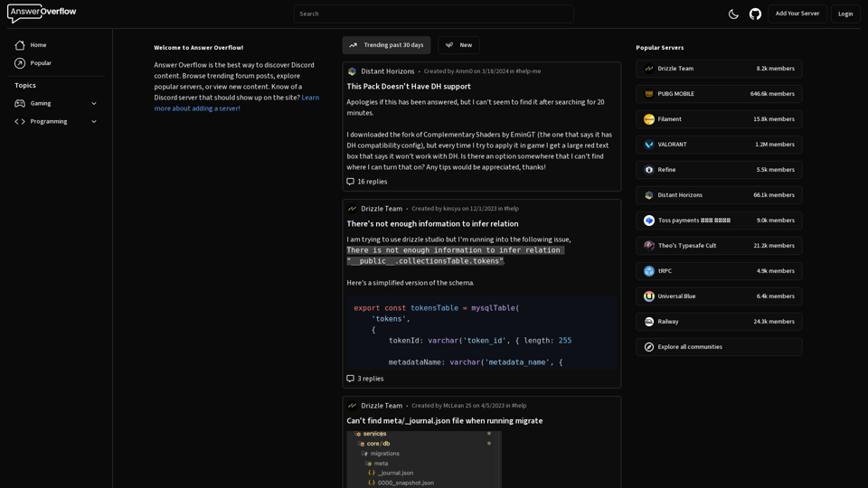Image resolution: width=868 pixels, height=488 pixels.
Task: Open tRPC server
Action: tap(719, 271)
